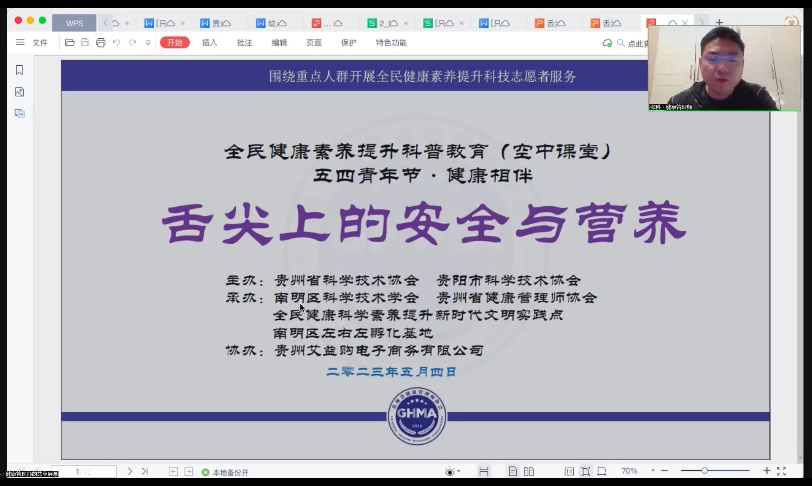
Task: Click the continuous scroll layout icon
Action: [x=484, y=471]
